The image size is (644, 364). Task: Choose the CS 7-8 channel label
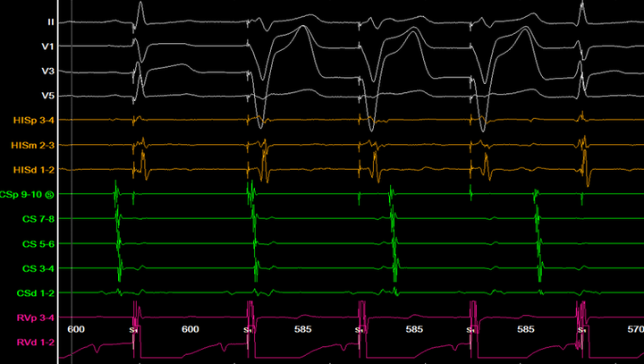point(38,219)
